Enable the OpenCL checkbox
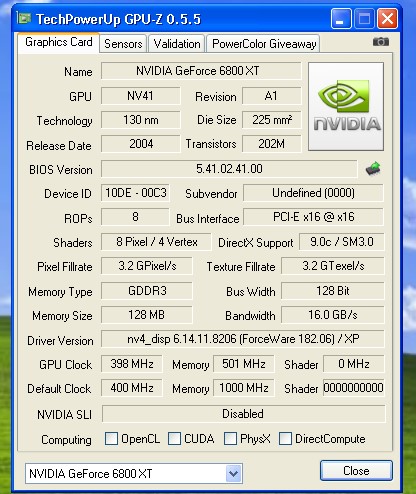The width and height of the screenshot is (416, 494). [x=111, y=439]
